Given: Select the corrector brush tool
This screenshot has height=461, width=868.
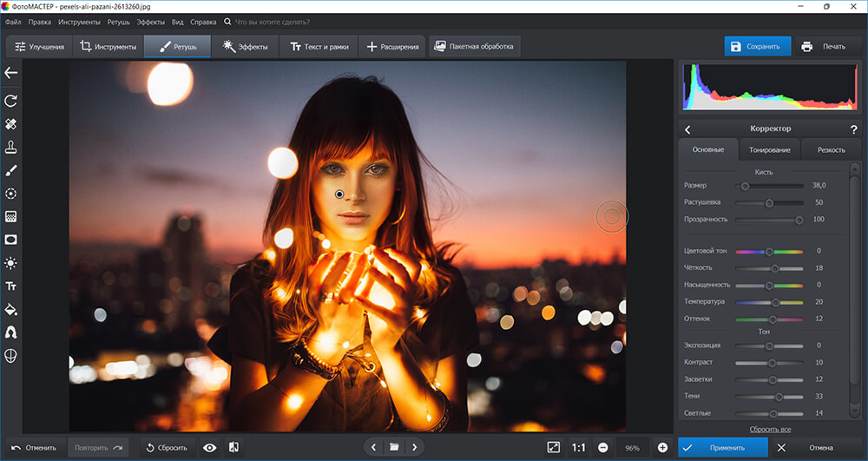Looking at the screenshot, I should click(x=10, y=170).
